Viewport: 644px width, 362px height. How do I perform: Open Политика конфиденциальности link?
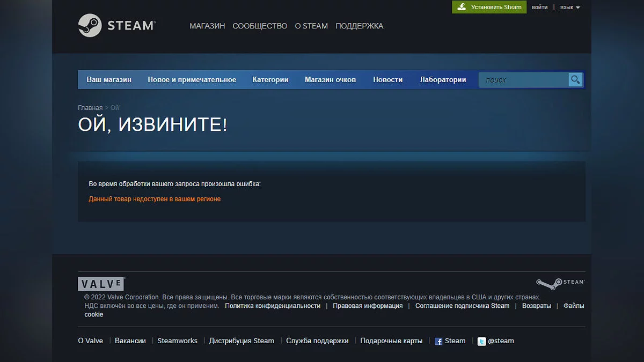point(273,306)
